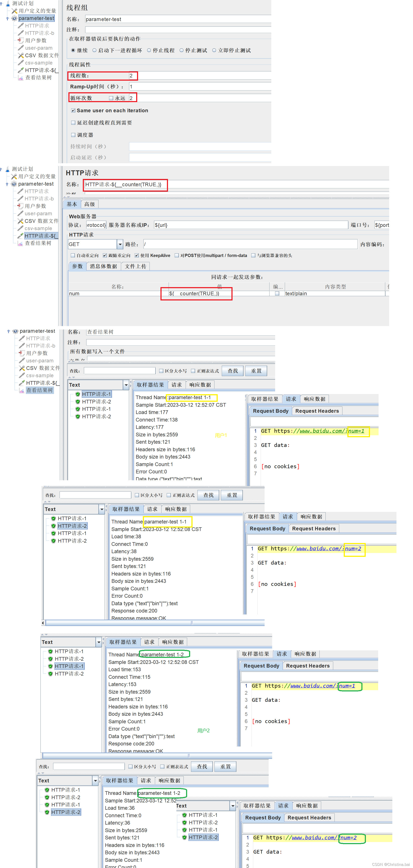Screen dimensions: 413x868
Task: Click the 测试计划 flask icon at top
Action: point(8,3)
